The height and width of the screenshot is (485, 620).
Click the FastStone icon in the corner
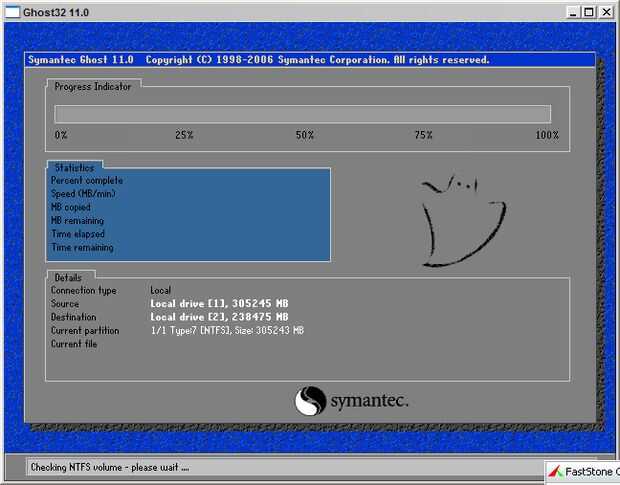coord(555,472)
